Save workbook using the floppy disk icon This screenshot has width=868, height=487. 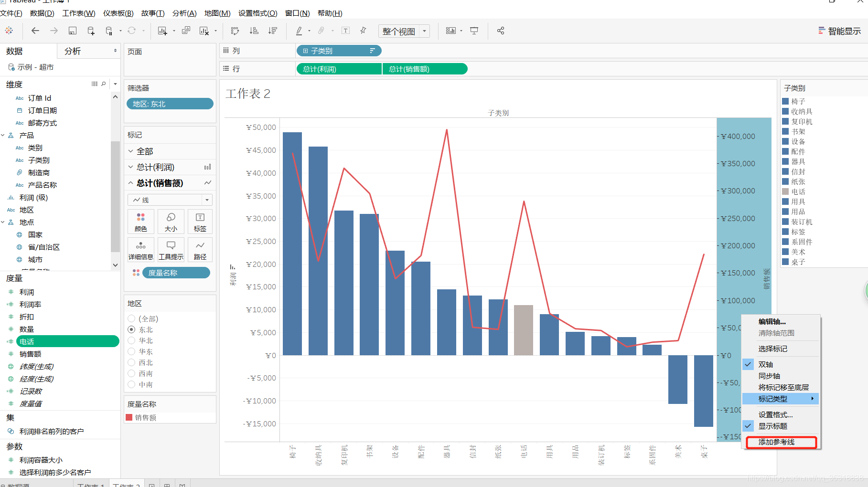coord(73,31)
